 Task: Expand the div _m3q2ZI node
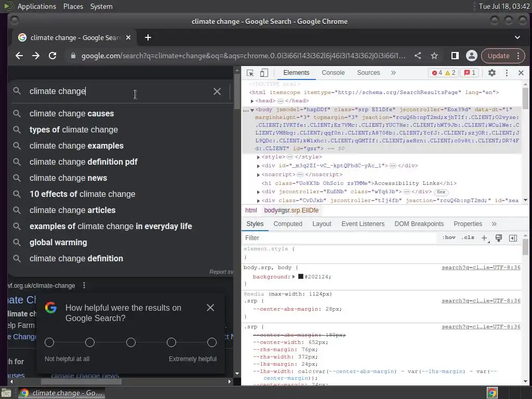(258, 166)
